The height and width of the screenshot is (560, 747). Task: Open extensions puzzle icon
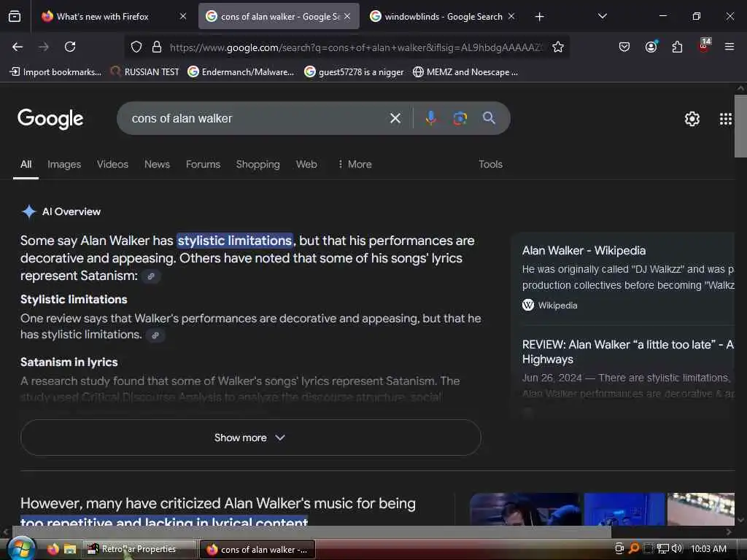coord(677,47)
